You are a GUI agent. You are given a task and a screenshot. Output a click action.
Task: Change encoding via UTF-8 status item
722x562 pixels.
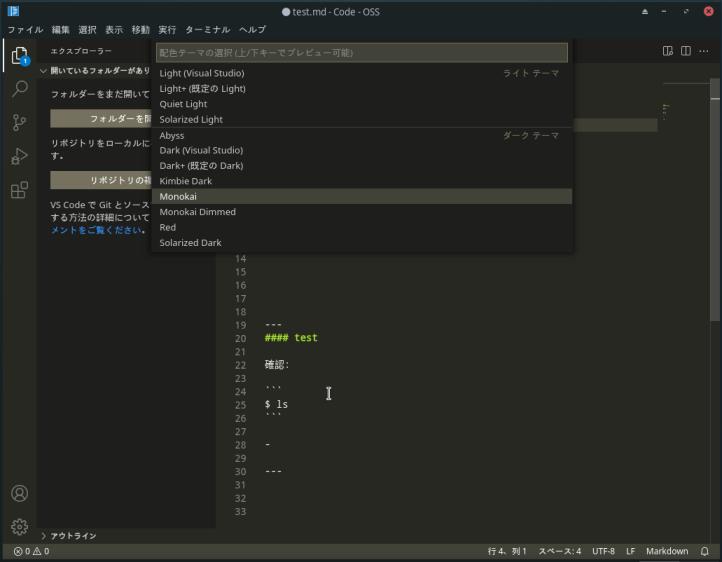coord(603,551)
